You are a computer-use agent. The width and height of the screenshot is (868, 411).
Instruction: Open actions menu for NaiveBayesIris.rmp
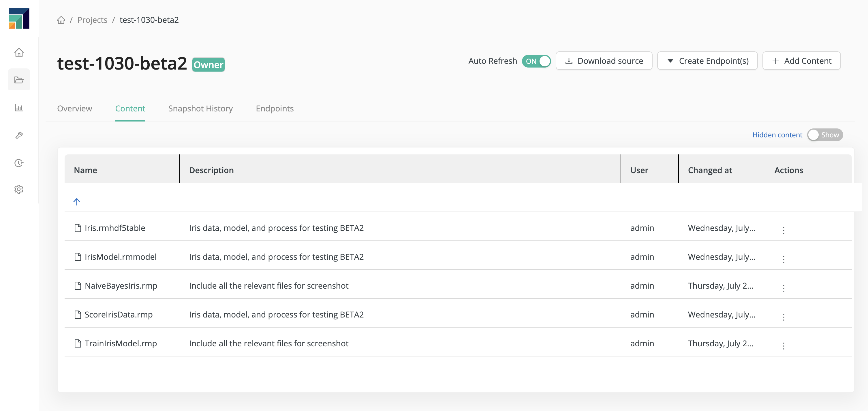pos(784,288)
